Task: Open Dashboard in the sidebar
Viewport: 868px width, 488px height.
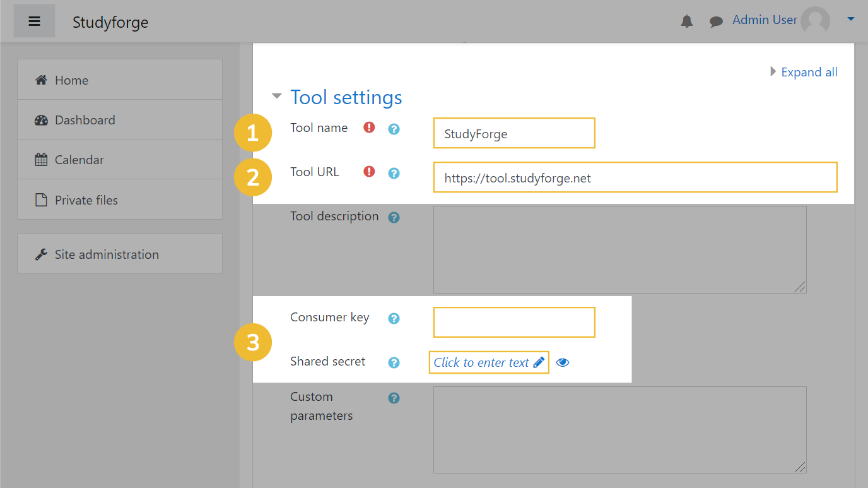Action: click(120, 120)
